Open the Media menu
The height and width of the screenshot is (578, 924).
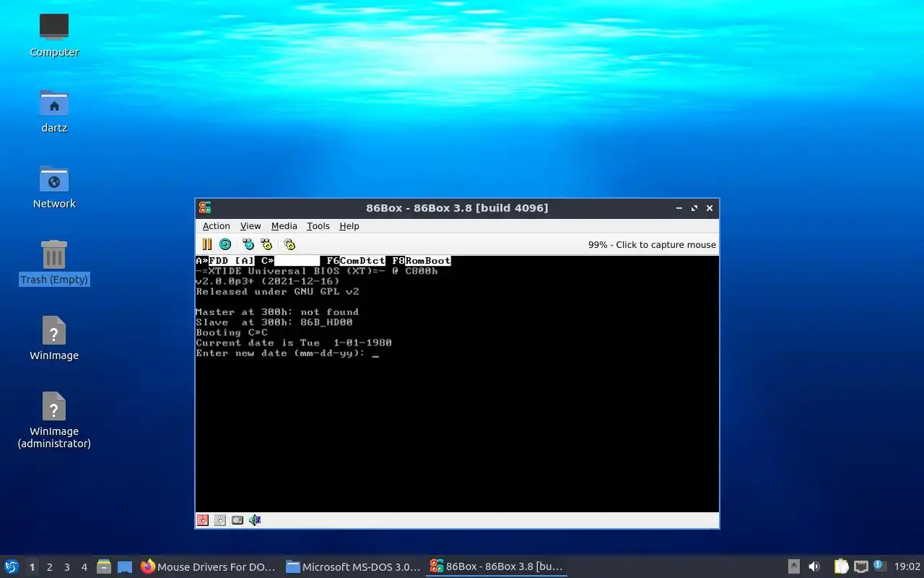(x=284, y=226)
